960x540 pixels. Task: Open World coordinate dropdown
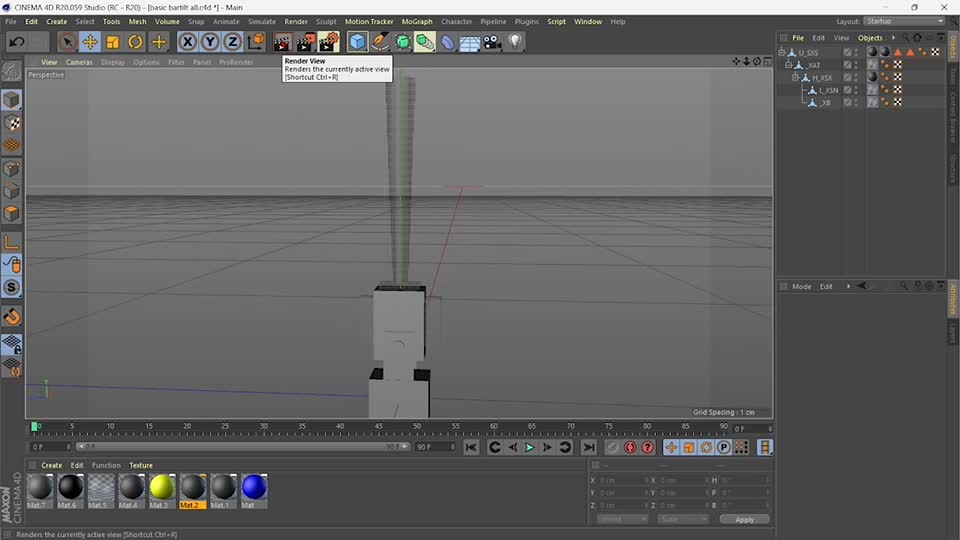click(622, 519)
